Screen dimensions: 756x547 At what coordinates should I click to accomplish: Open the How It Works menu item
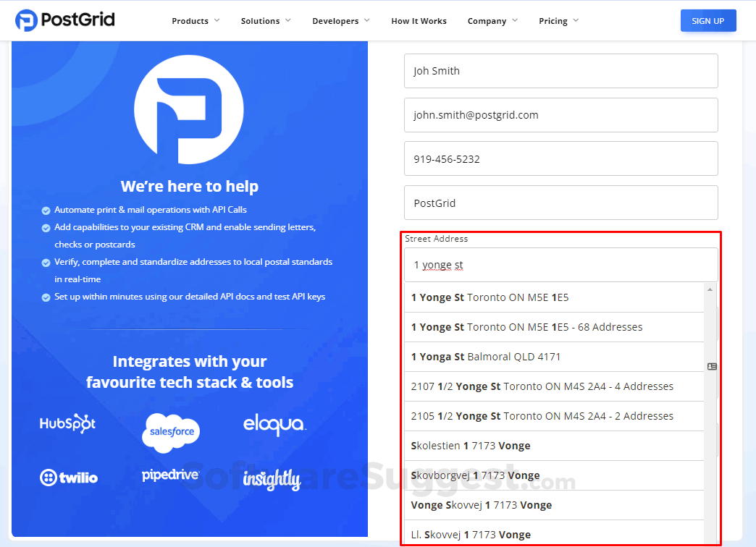419,21
